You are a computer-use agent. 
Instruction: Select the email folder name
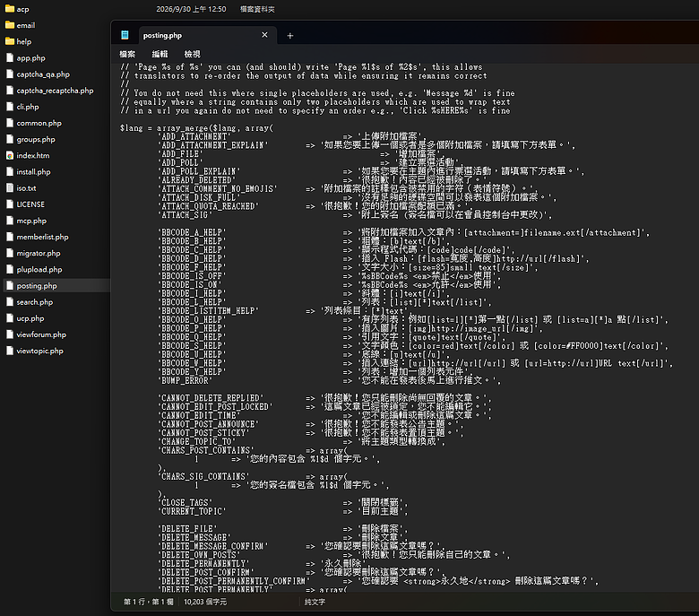[x=26, y=25]
